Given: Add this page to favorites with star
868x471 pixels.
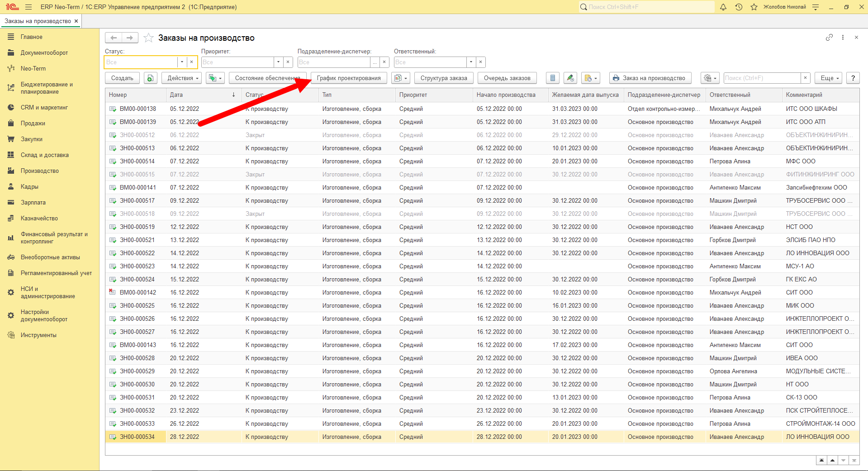Looking at the screenshot, I should click(x=148, y=38).
